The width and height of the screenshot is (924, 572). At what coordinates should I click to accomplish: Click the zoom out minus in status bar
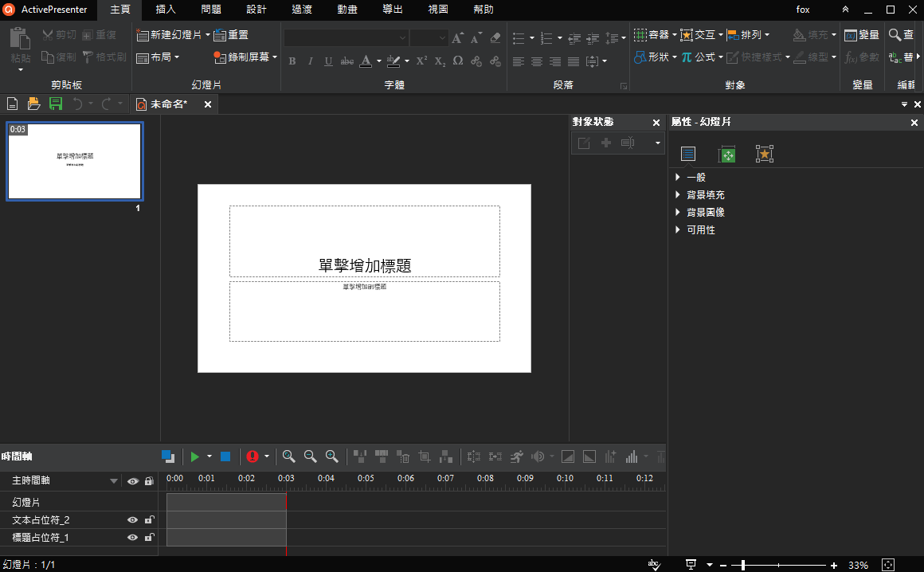(723, 566)
